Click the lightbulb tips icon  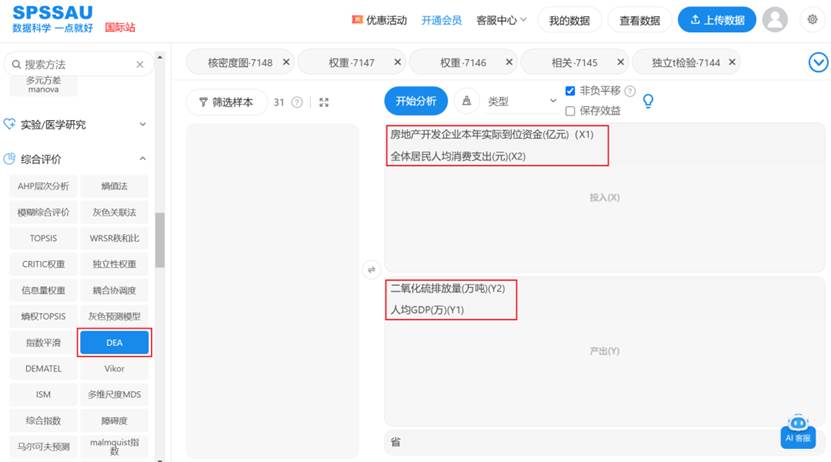648,101
